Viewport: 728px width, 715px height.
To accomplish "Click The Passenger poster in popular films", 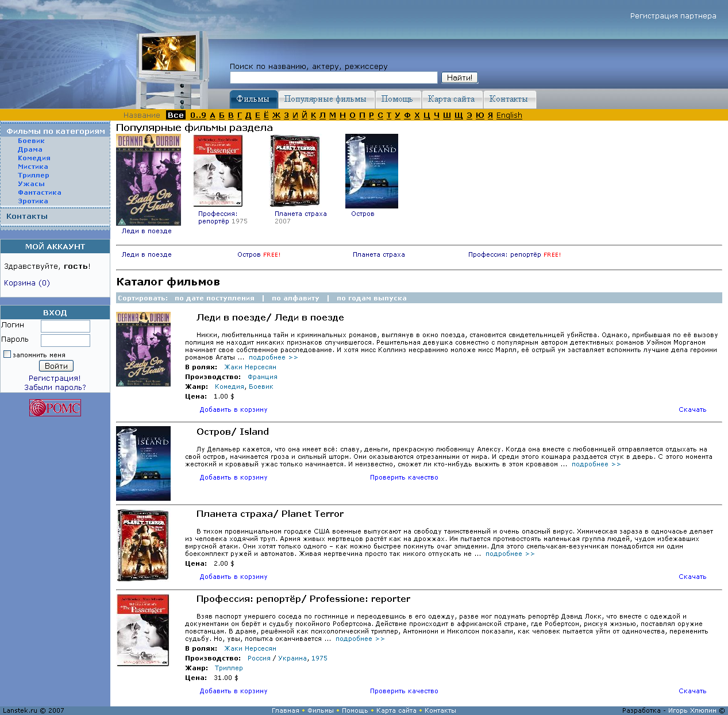I will click(x=218, y=171).
